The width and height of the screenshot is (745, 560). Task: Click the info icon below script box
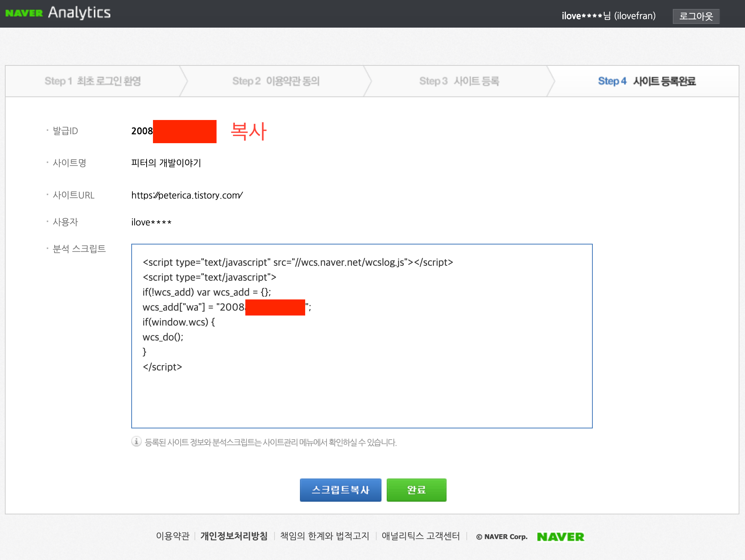[136, 441]
